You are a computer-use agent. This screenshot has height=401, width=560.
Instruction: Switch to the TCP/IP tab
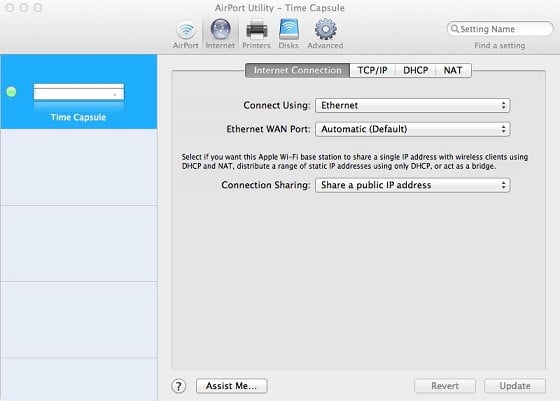pyautogui.click(x=372, y=70)
